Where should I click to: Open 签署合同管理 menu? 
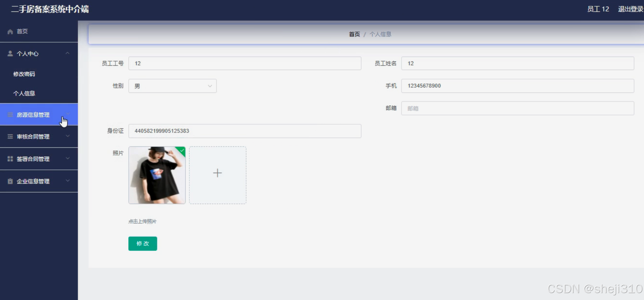coord(39,159)
